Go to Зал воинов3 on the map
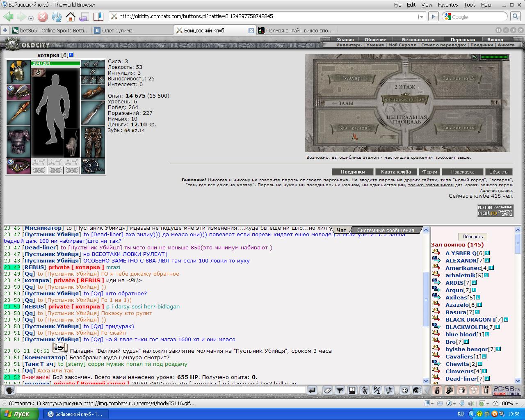This screenshot has width=525, height=420. (458, 78)
